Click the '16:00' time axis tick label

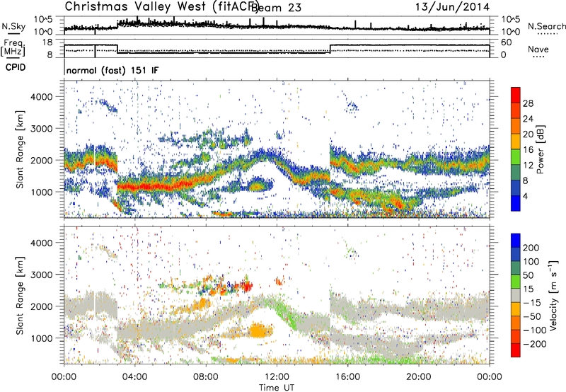(348, 377)
